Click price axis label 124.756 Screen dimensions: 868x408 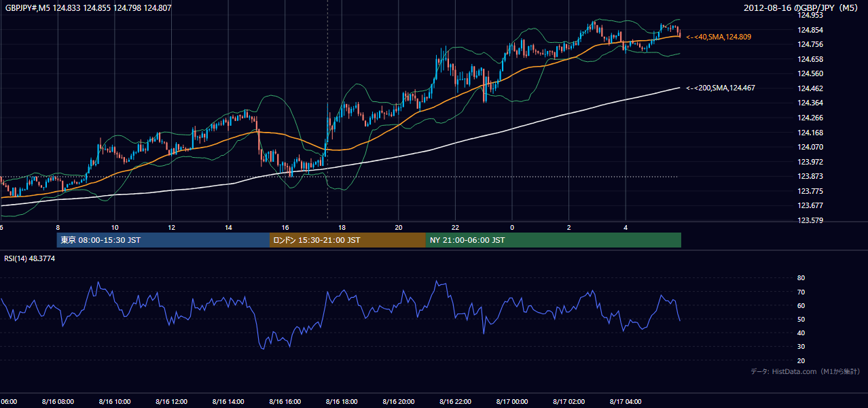pyautogui.click(x=810, y=45)
